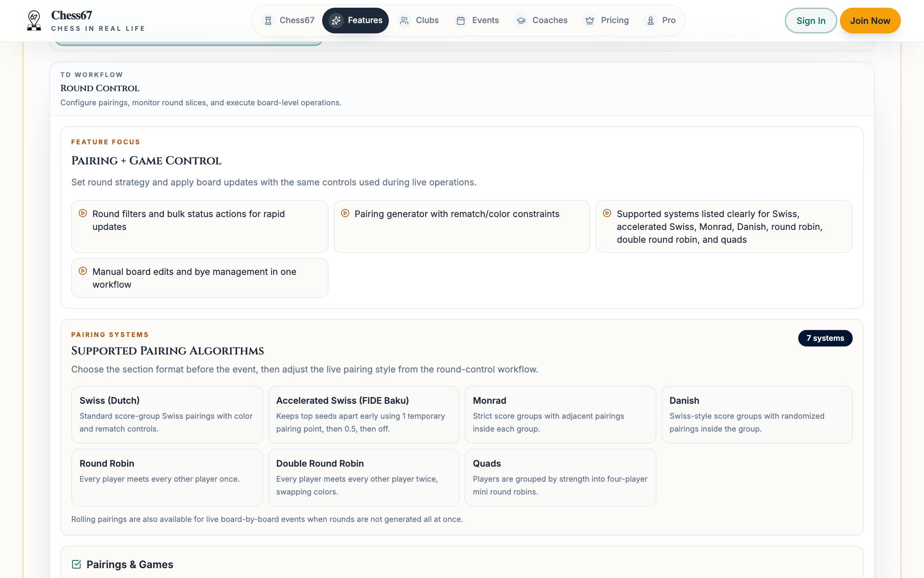924x578 pixels.
Task: Click play icon next to Supported systems item
Action: click(607, 213)
